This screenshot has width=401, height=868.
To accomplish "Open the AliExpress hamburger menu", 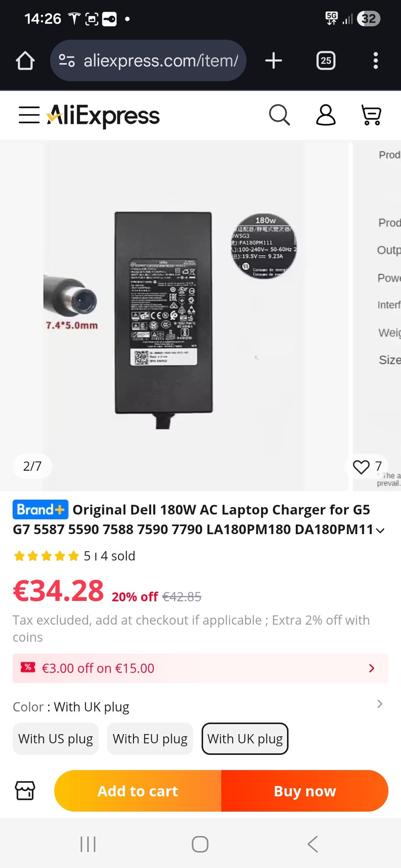I will (x=29, y=115).
